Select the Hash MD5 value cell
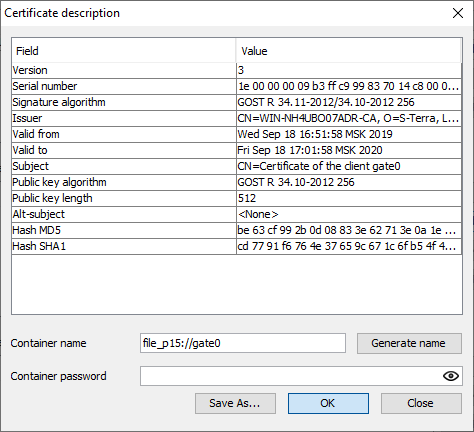Screen dimensions: 474x432 pos(349,230)
